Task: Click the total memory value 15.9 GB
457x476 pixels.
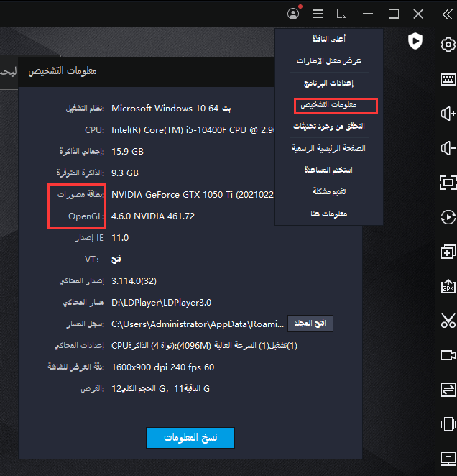Action: [x=127, y=152]
